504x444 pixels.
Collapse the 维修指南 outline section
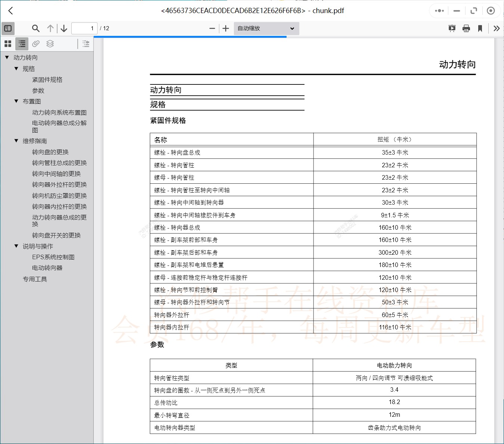point(16,141)
